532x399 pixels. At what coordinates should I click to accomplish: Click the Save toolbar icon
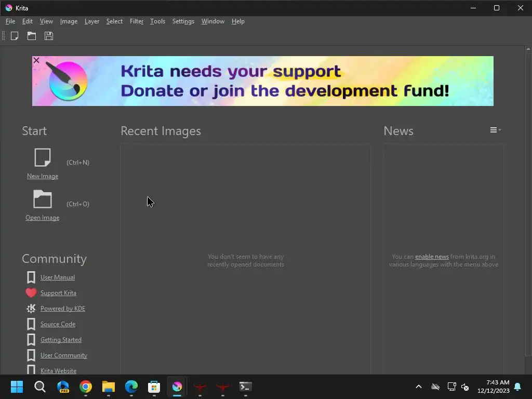click(x=48, y=36)
